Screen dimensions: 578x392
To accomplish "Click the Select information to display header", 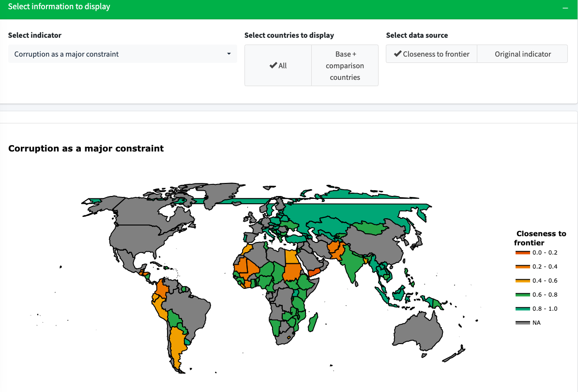I will pos(59,7).
